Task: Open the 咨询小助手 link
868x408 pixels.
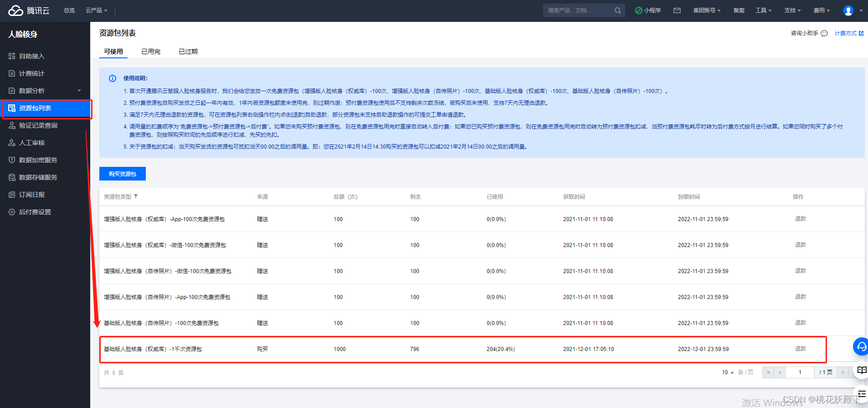Action: coord(805,33)
